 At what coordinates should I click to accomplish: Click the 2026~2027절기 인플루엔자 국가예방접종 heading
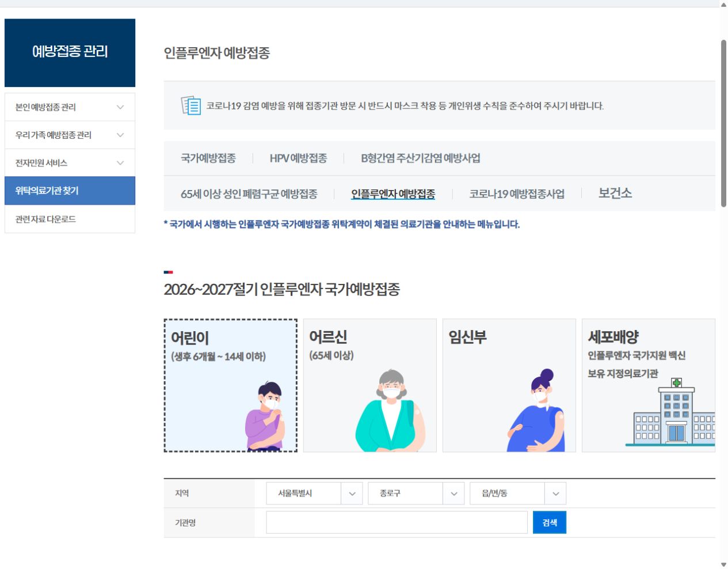click(282, 289)
